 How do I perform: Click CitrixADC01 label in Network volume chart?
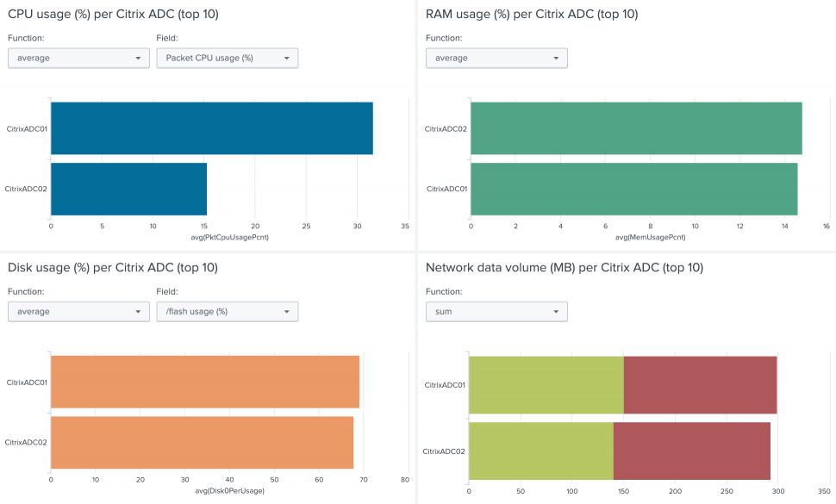(x=445, y=385)
